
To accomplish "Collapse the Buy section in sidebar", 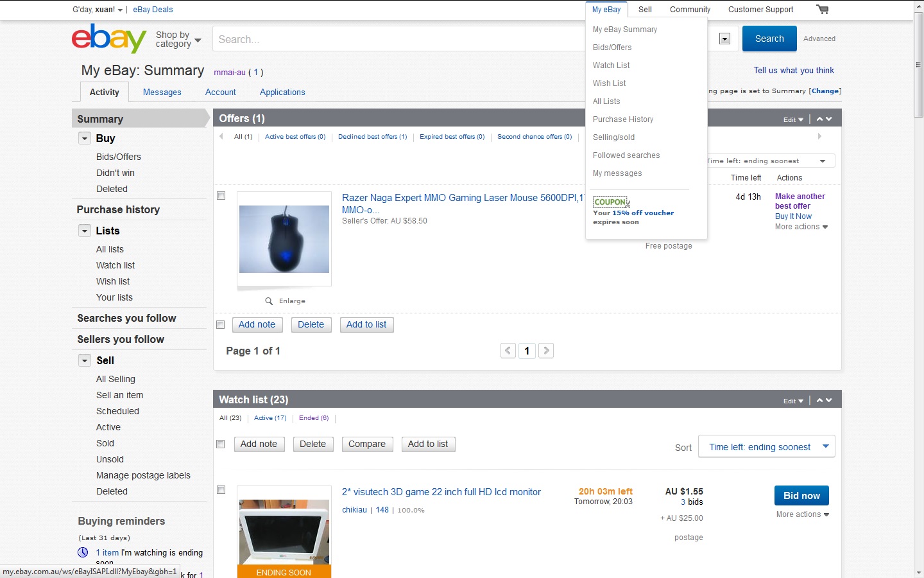I will [85, 138].
